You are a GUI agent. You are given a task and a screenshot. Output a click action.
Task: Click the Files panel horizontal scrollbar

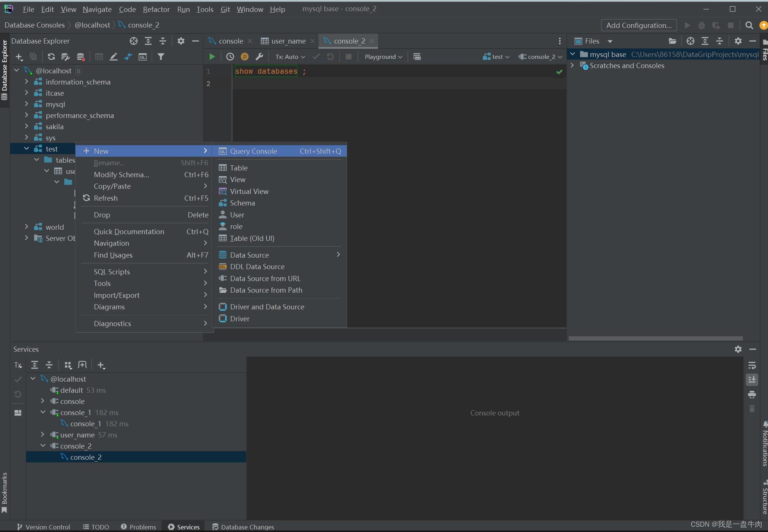pyautogui.click(x=656, y=338)
